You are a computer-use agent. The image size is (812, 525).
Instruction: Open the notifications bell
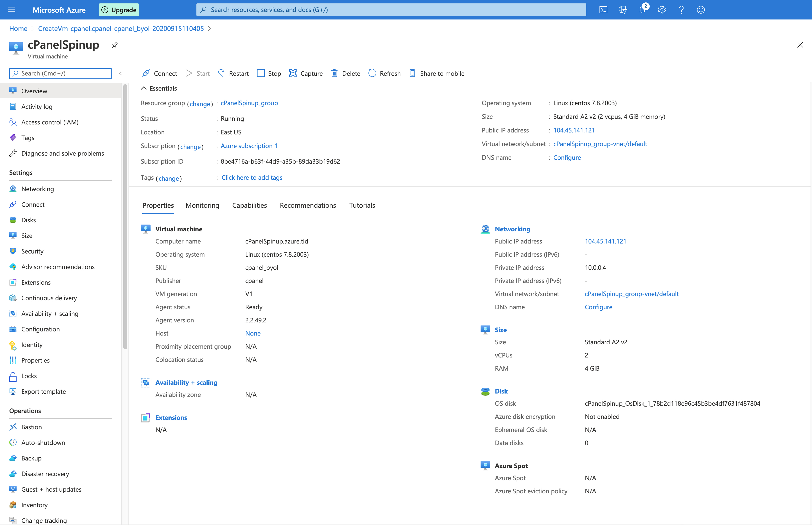(x=642, y=9)
